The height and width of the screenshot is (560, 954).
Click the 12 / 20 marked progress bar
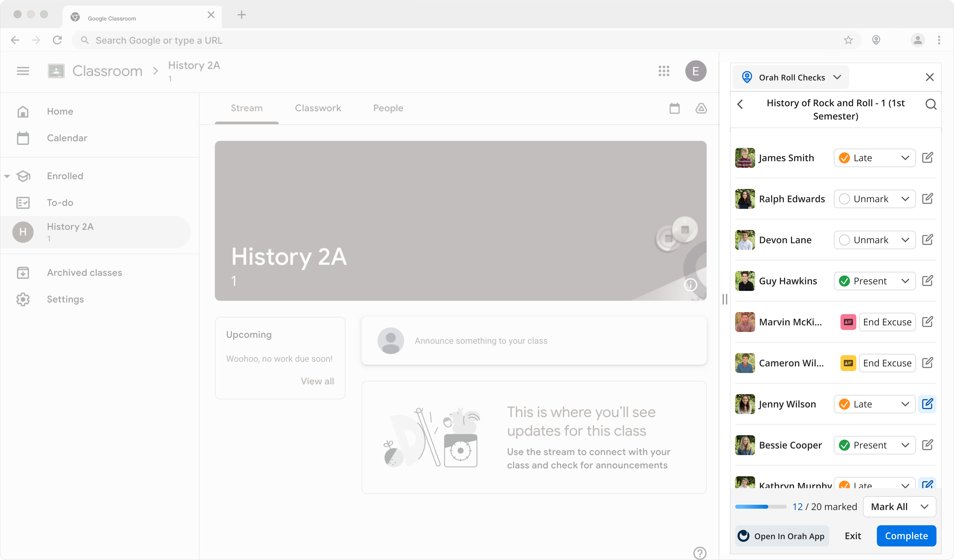point(761,507)
